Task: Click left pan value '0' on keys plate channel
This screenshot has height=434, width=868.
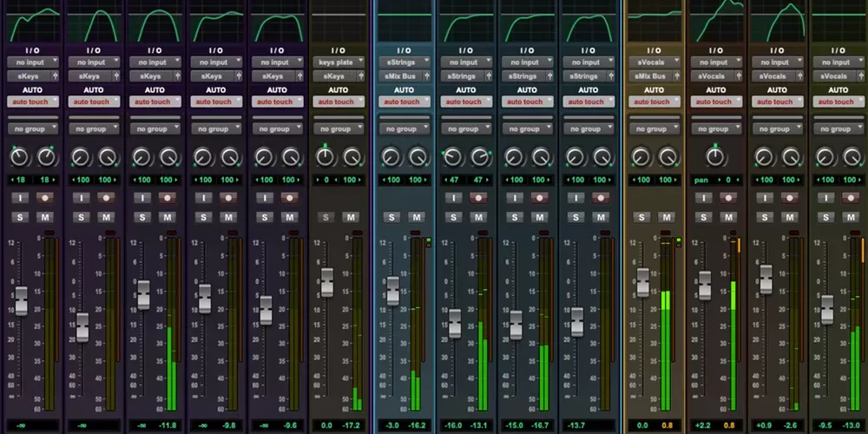Action: pos(325,180)
